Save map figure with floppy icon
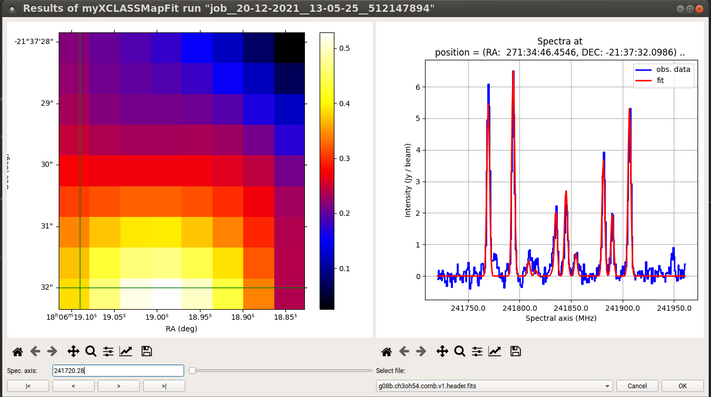711x397 pixels. (x=146, y=351)
